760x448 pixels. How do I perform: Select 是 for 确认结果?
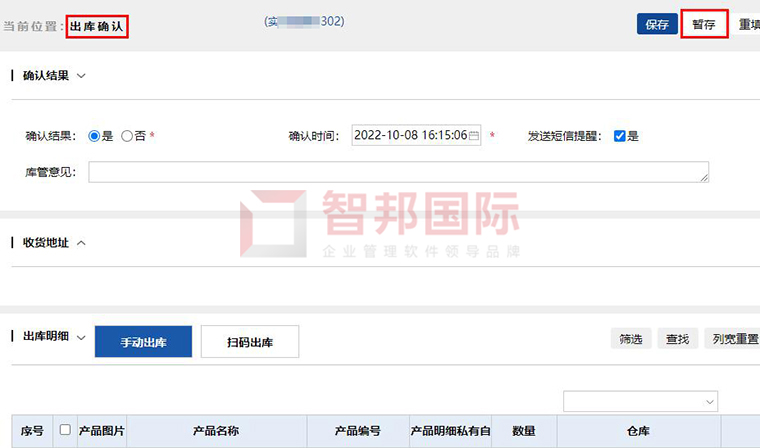tap(94, 136)
